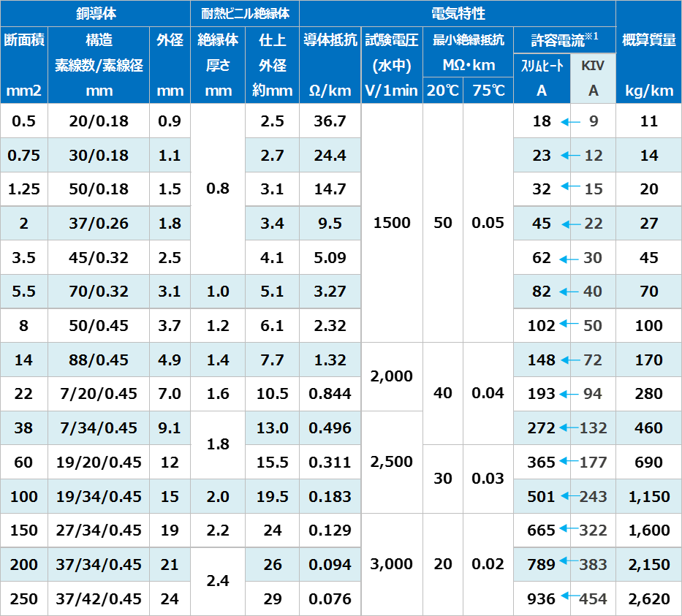
Task: Select the 電気特性 header cell
Action: point(458,14)
